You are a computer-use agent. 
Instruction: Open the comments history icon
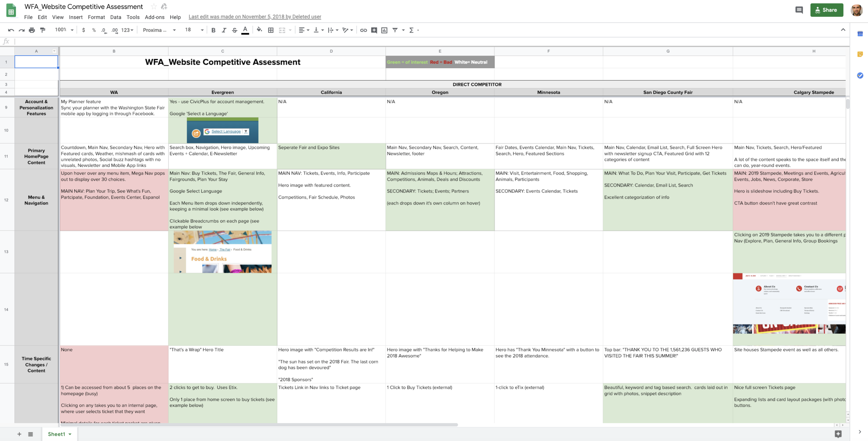click(799, 10)
